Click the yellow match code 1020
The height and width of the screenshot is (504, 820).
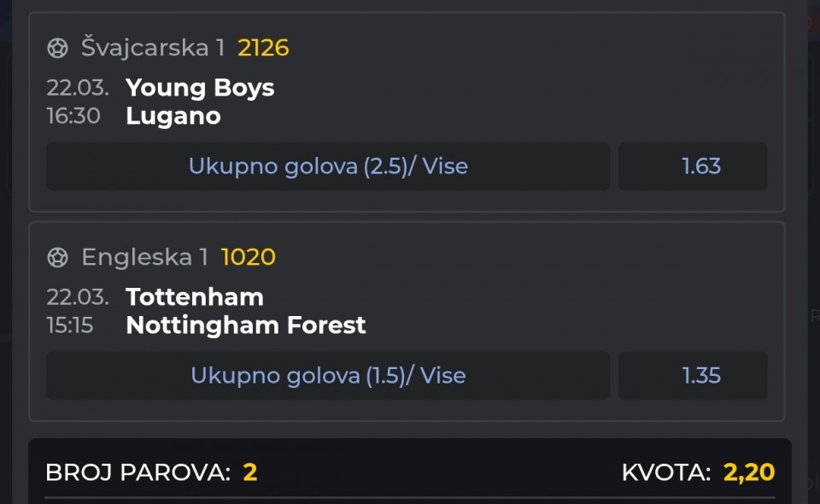click(248, 257)
